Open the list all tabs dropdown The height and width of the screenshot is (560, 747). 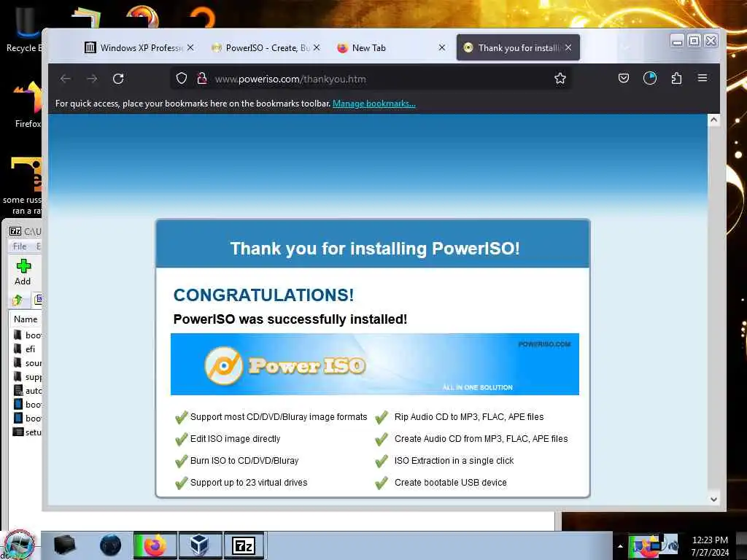point(626,47)
